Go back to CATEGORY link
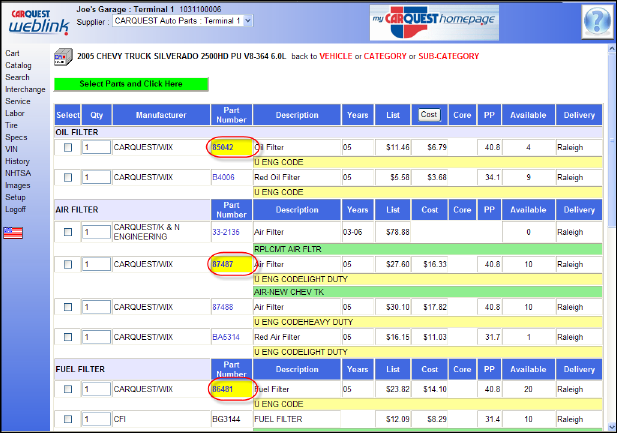 [385, 56]
